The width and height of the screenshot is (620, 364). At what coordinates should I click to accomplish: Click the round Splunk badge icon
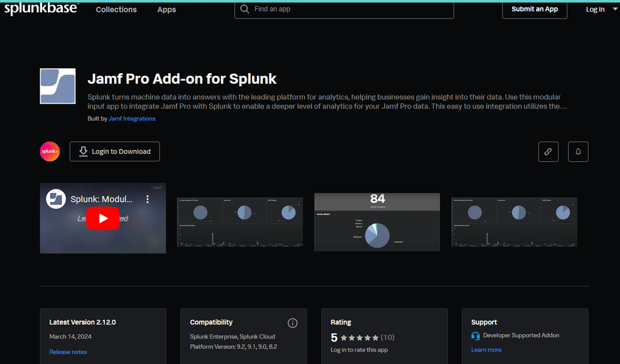[50, 151]
